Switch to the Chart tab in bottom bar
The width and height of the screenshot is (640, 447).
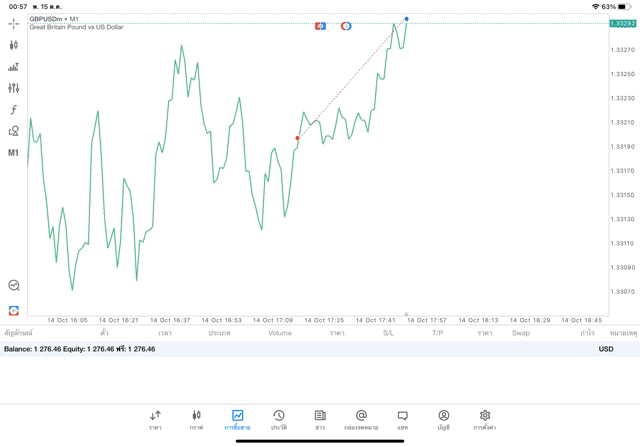click(196, 420)
